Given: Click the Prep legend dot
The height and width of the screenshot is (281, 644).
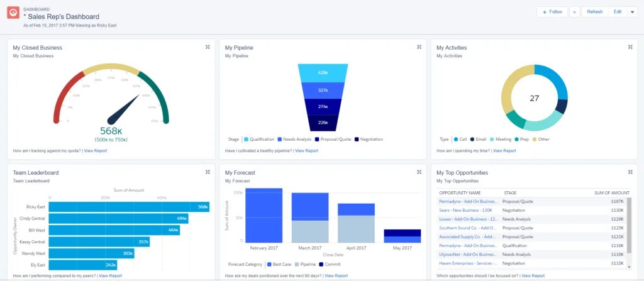Looking at the screenshot, I should coord(517,140).
